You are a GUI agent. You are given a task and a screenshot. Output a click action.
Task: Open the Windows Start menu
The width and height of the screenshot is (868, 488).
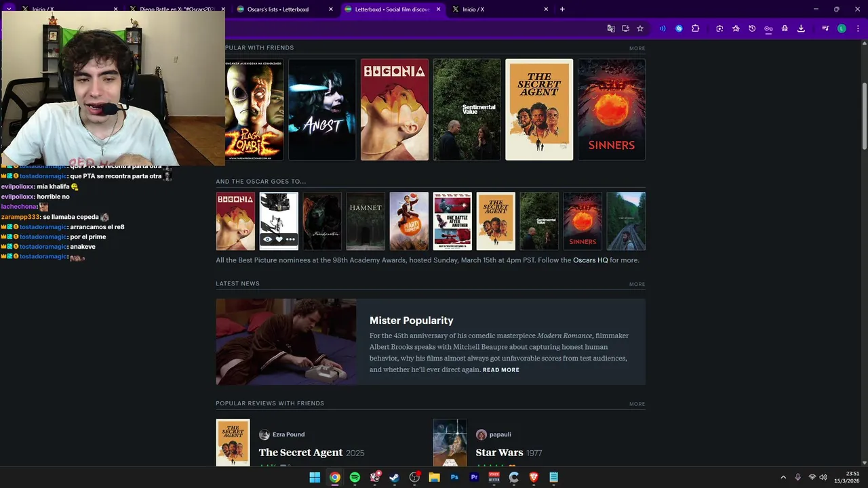[x=315, y=477]
